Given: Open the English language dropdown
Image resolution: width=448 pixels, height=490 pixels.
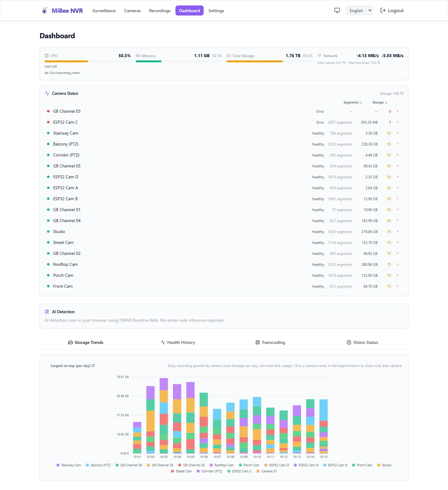Looking at the screenshot, I should pyautogui.click(x=359, y=11).
